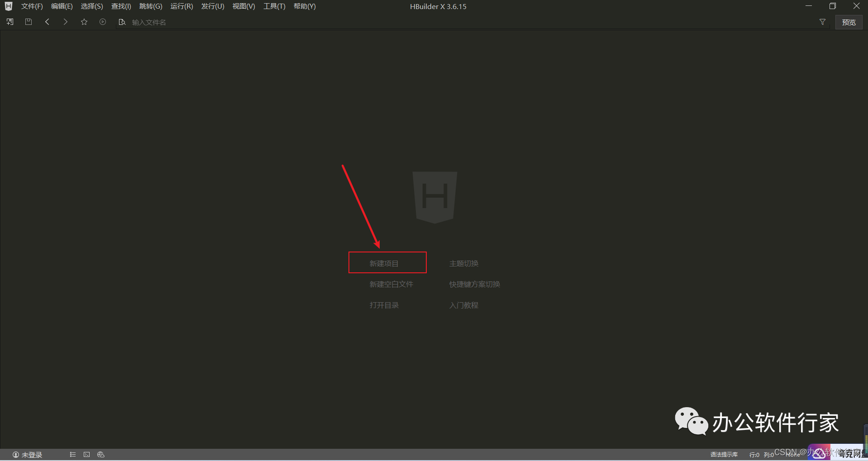Click the user login icon in status bar
This screenshot has height=461, width=868.
coord(16,455)
